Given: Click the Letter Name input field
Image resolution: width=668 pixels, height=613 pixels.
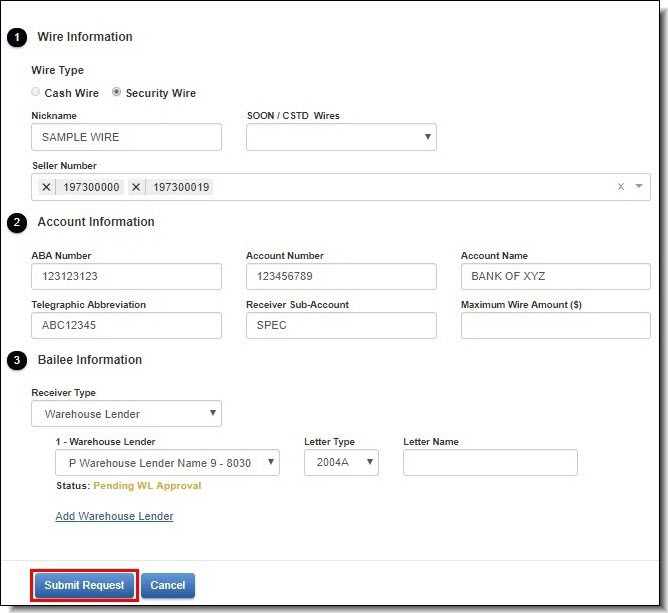Looking at the screenshot, I should click(490, 462).
